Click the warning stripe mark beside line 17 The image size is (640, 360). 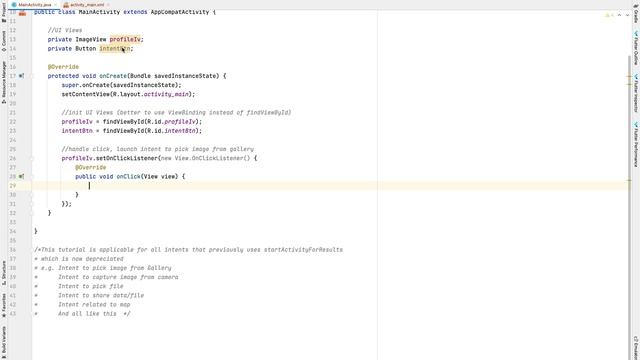(x=629, y=76)
